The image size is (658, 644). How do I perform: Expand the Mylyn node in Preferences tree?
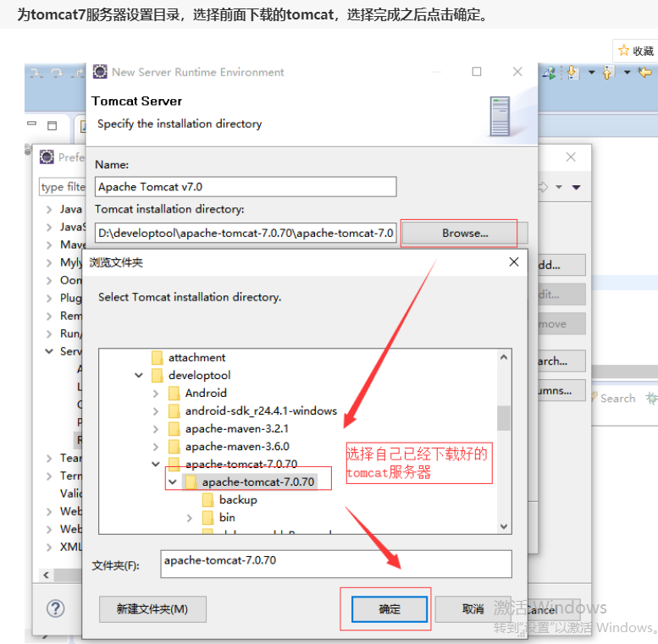tap(49, 263)
